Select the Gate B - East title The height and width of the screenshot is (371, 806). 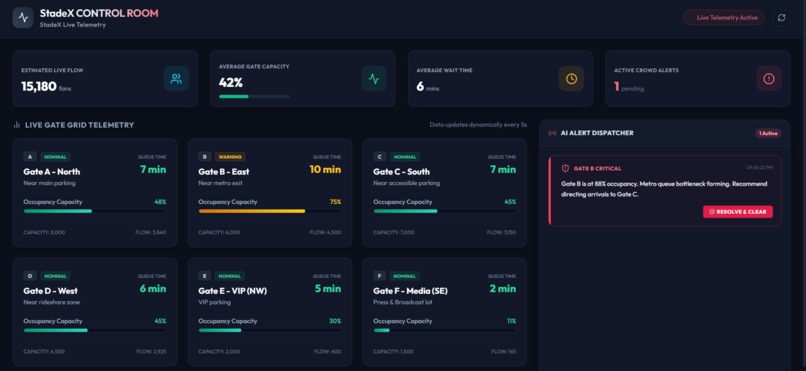(x=224, y=172)
